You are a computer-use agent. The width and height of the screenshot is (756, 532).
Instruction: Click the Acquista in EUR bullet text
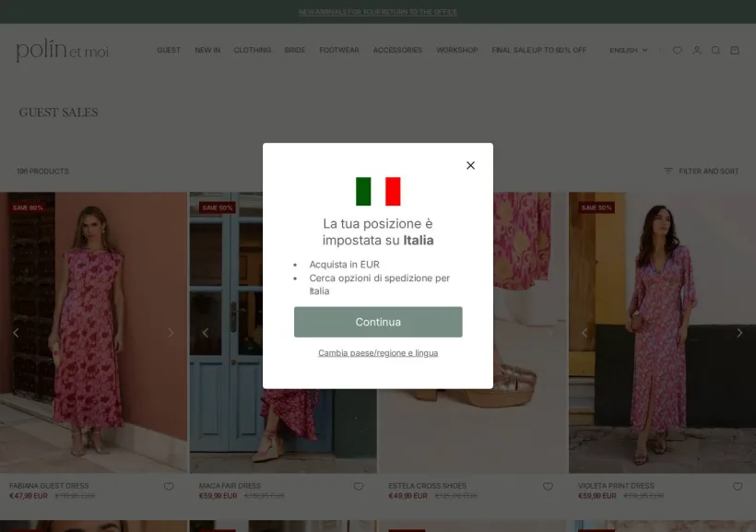[344, 265]
